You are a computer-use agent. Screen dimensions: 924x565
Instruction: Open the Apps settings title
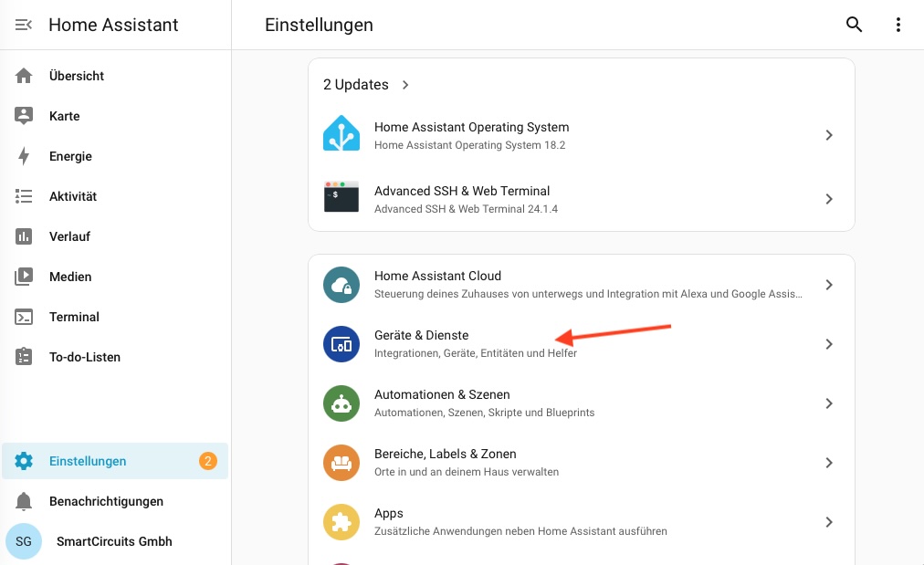tap(389, 514)
